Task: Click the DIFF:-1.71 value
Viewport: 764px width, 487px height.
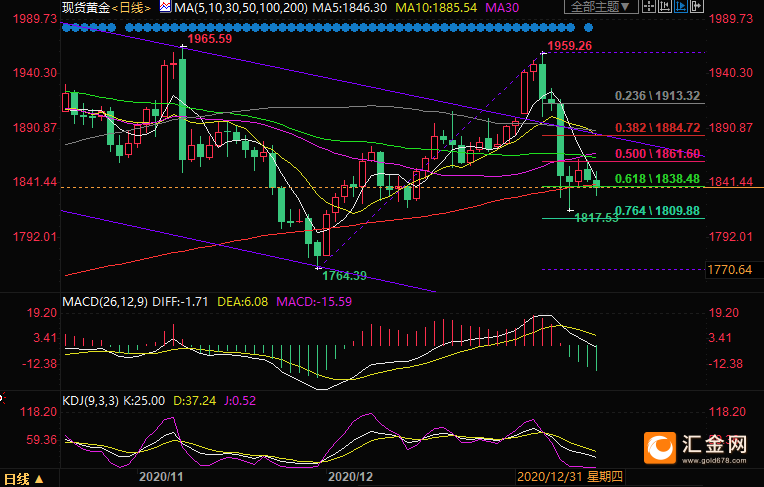Action: (x=180, y=302)
